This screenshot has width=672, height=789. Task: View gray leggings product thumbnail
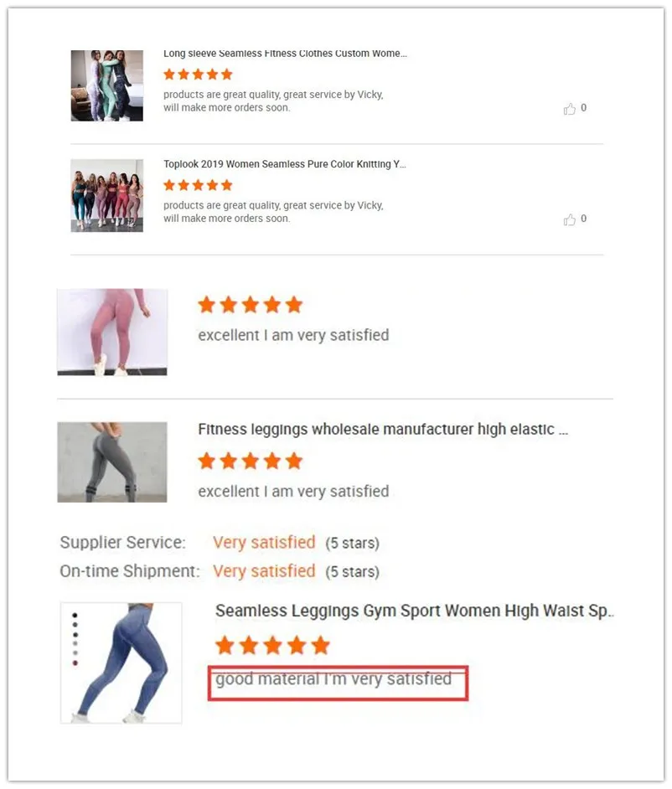tap(112, 462)
